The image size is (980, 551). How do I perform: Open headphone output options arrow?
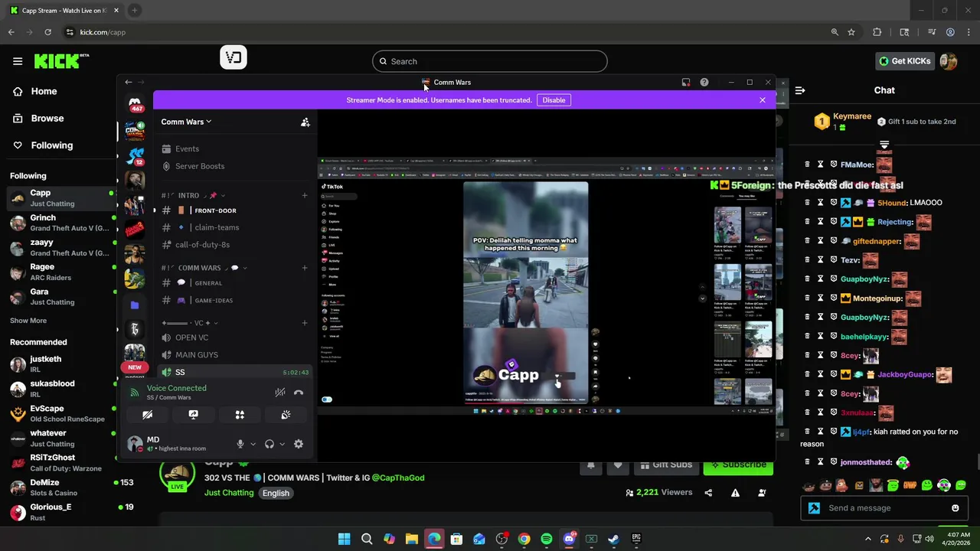pos(282,445)
